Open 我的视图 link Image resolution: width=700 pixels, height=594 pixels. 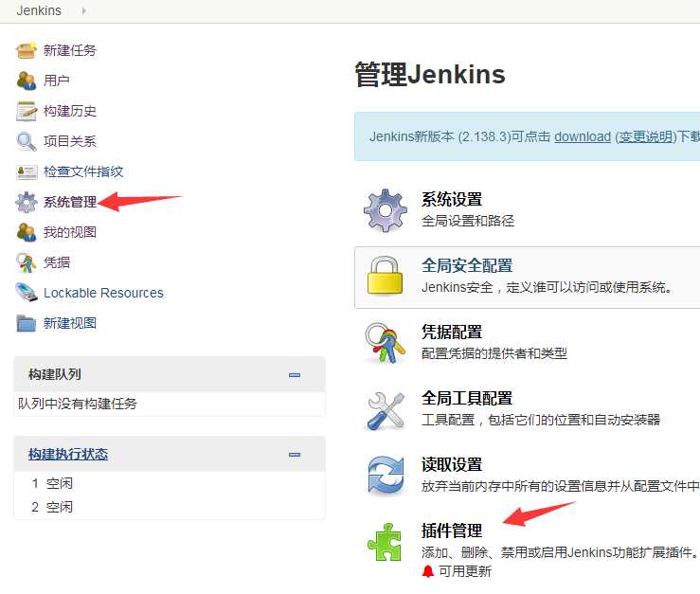[70, 232]
